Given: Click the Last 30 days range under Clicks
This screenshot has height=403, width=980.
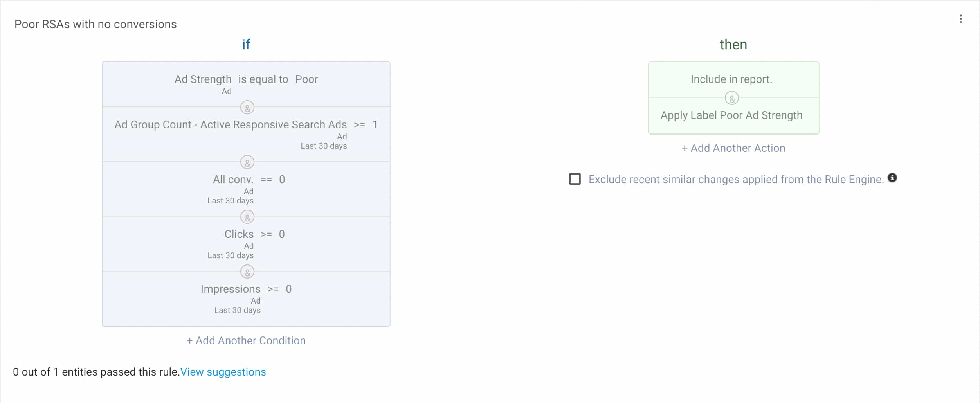Looking at the screenshot, I should click(230, 255).
